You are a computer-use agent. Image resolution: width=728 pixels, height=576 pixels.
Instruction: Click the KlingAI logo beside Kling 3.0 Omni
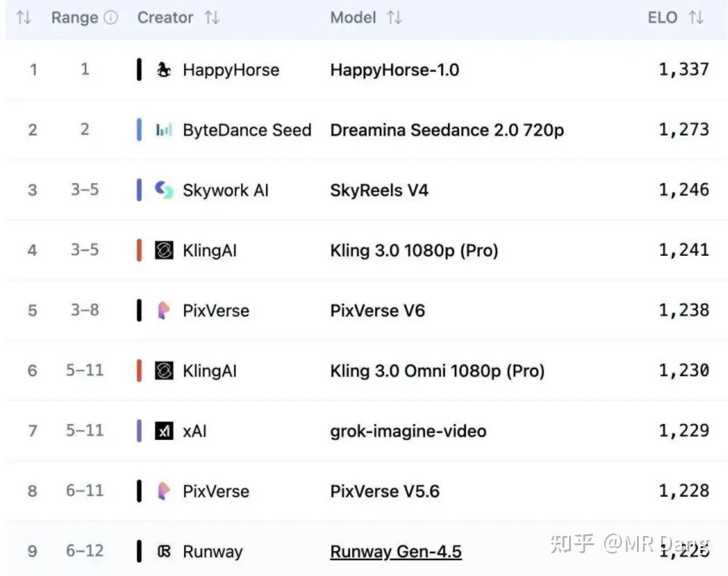pos(164,371)
